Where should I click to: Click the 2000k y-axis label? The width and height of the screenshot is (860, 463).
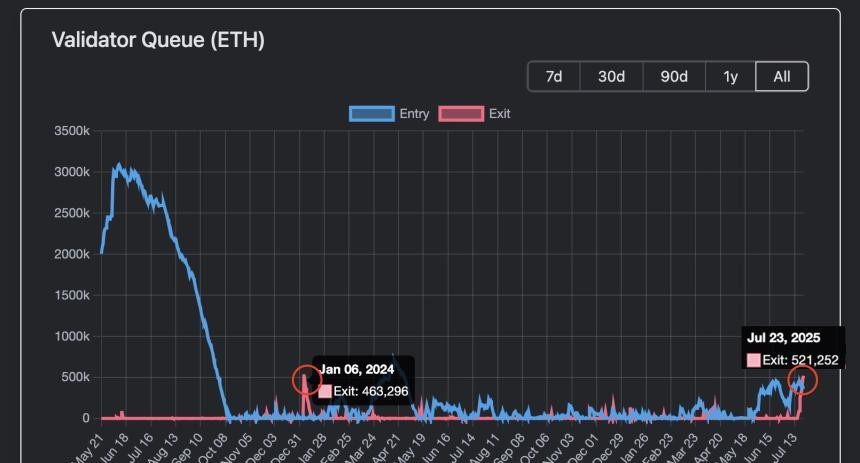tap(72, 255)
